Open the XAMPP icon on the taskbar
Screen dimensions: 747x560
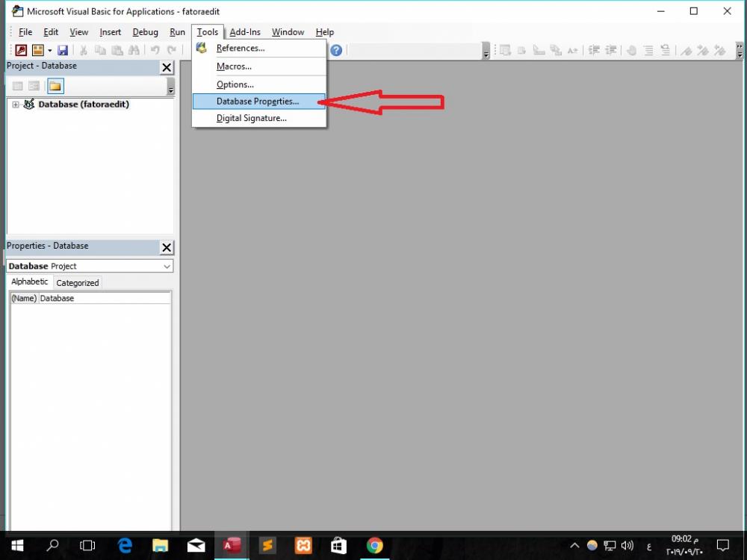303,545
